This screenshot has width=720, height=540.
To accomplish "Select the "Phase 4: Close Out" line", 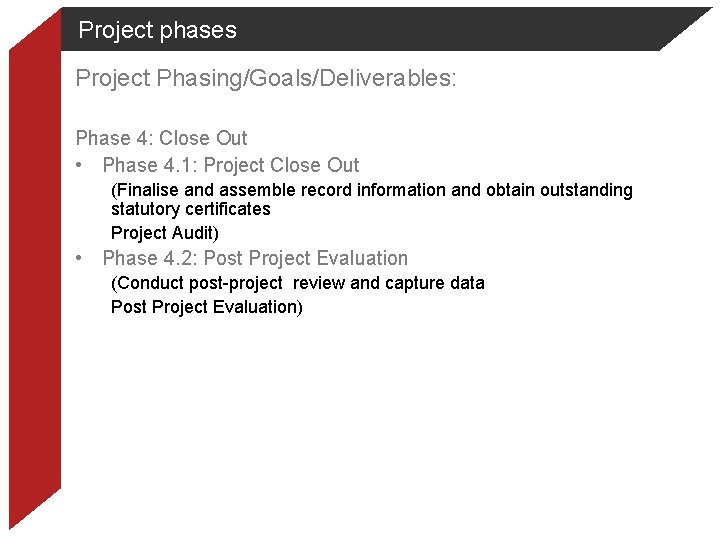I will point(161,138).
